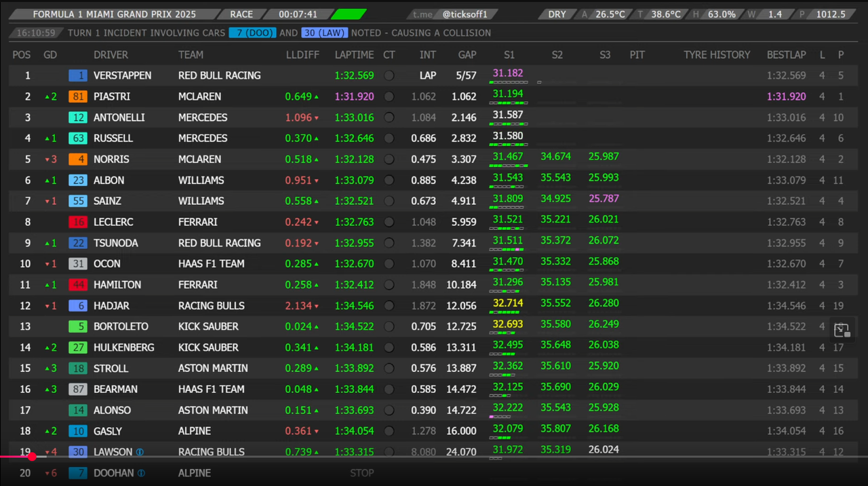
Task: Click the car 30 (LAW) badge in incident message
Action: pyautogui.click(x=325, y=33)
